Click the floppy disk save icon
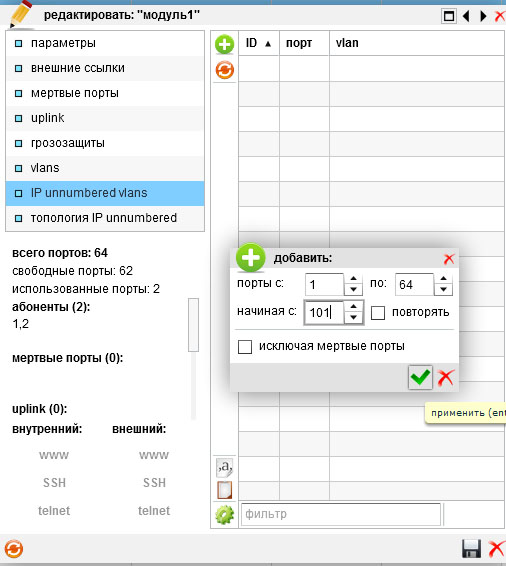The height and width of the screenshot is (566, 506). pos(471,549)
